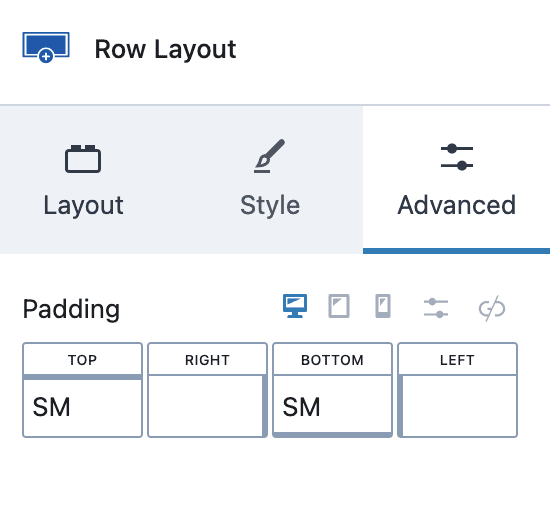Open the Top padding SM dropdown
This screenshot has height=506, width=550.
82,407
